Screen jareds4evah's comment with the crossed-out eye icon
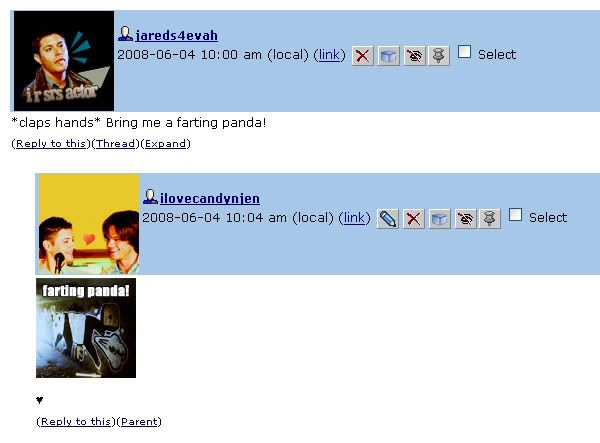Viewport: 600px width, 443px height. pyautogui.click(x=414, y=56)
